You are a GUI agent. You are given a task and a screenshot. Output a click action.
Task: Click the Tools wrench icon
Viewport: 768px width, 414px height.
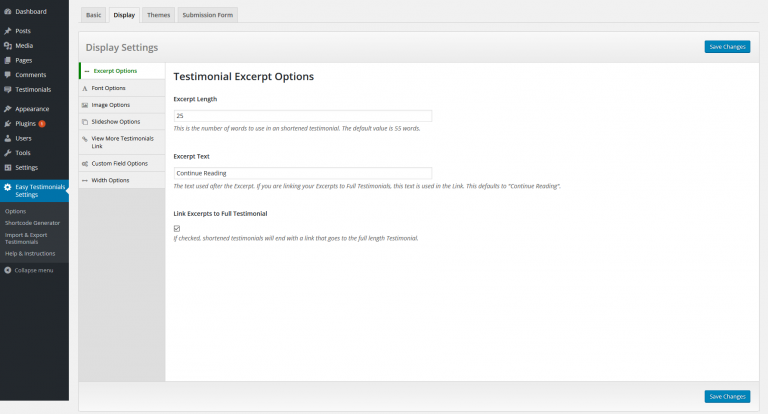(8, 152)
